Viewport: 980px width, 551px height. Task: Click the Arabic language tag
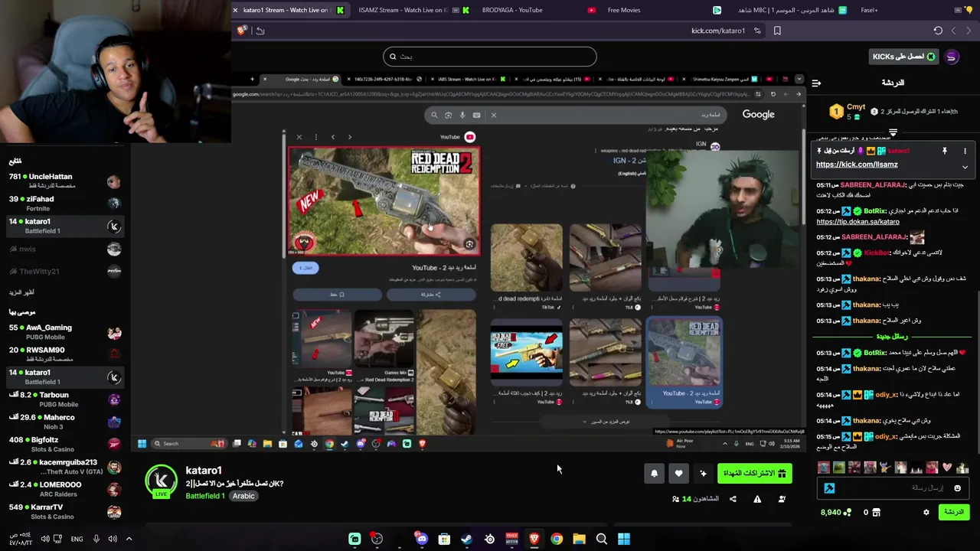[243, 496]
